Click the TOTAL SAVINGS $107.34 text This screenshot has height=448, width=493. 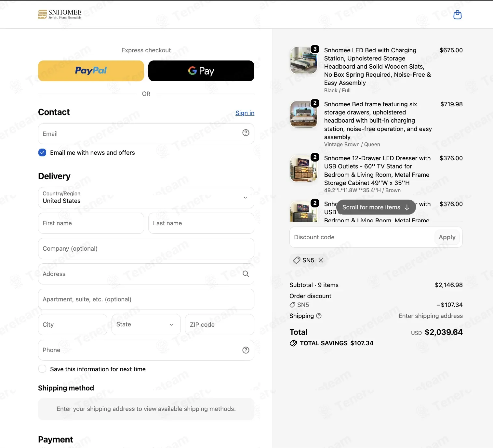[337, 343]
